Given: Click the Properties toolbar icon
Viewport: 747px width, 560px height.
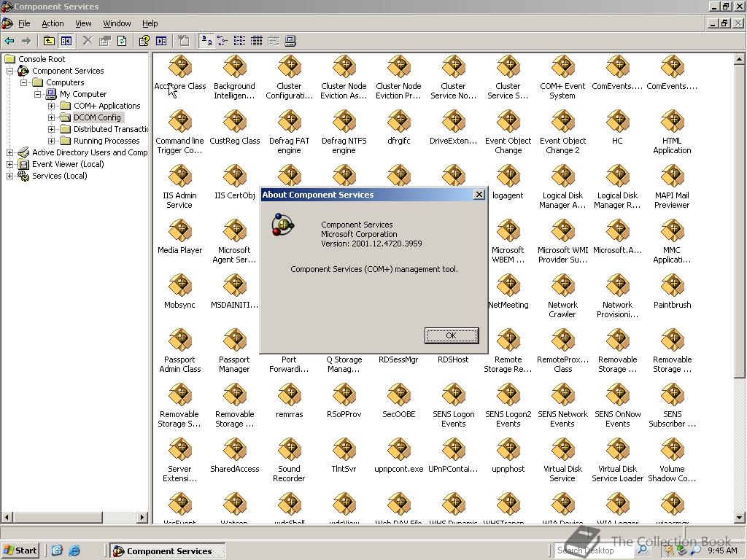Looking at the screenshot, I should pyautogui.click(x=105, y=41).
